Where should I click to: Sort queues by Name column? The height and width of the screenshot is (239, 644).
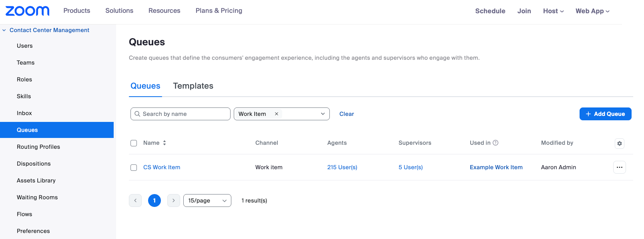[x=164, y=143]
